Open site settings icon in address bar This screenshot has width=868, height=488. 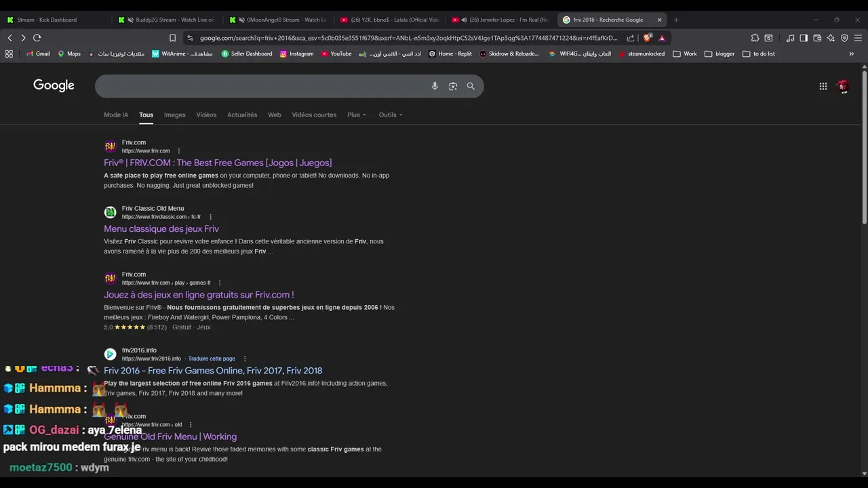pos(190,38)
